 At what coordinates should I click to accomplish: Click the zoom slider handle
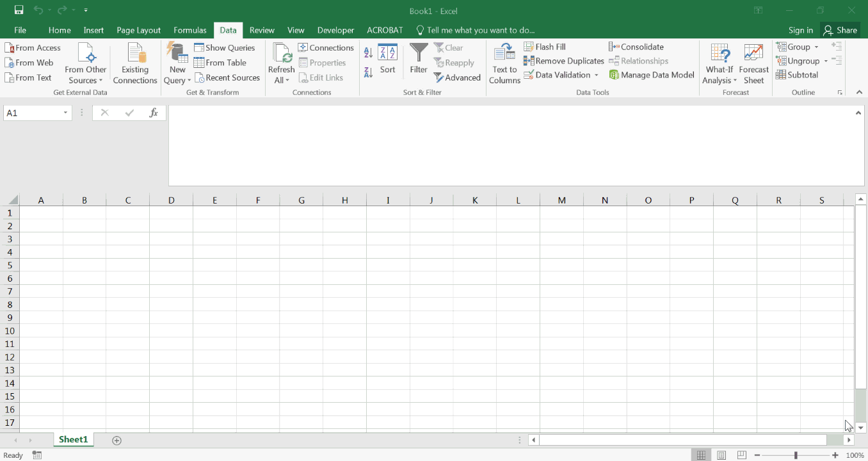point(796,455)
